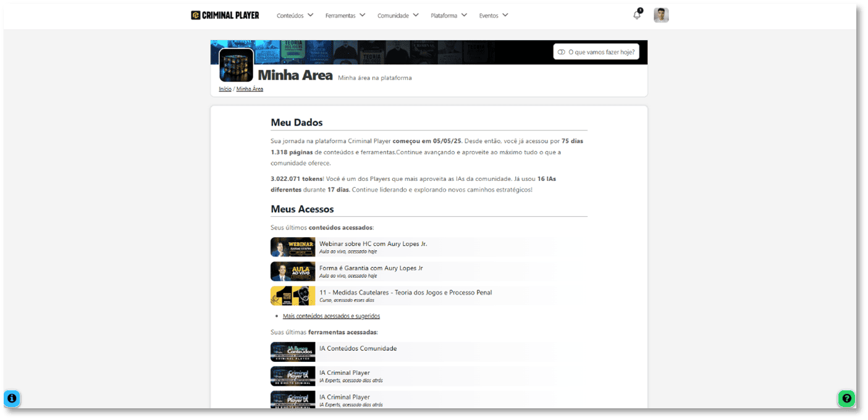Open the user profile avatar
This screenshot has width=868, height=420.
pos(661,15)
